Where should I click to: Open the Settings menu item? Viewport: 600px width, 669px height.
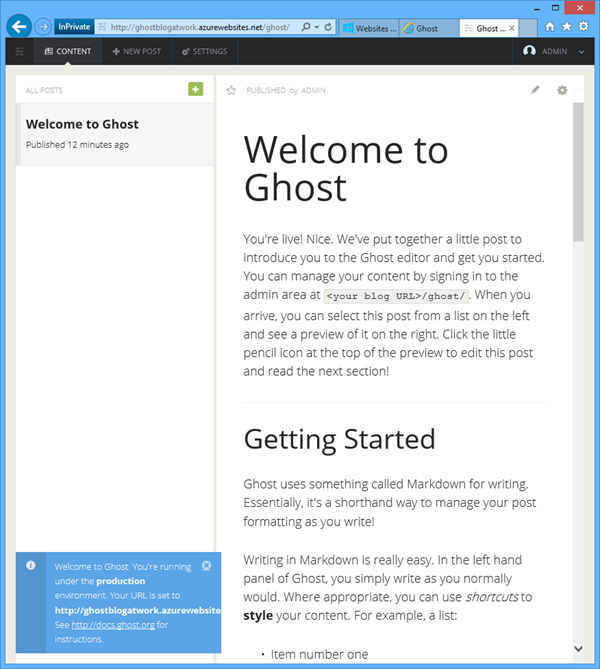[x=204, y=51]
